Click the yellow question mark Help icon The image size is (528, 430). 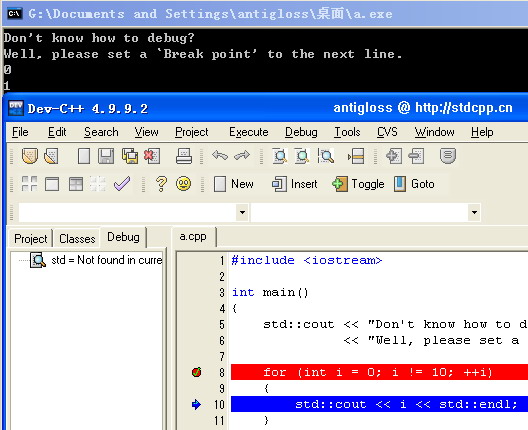coord(161,184)
